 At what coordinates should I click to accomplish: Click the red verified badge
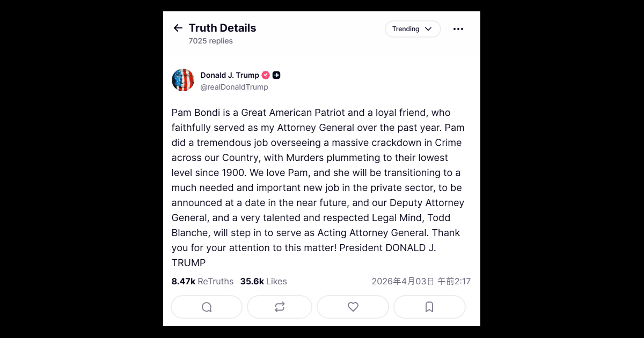point(266,75)
